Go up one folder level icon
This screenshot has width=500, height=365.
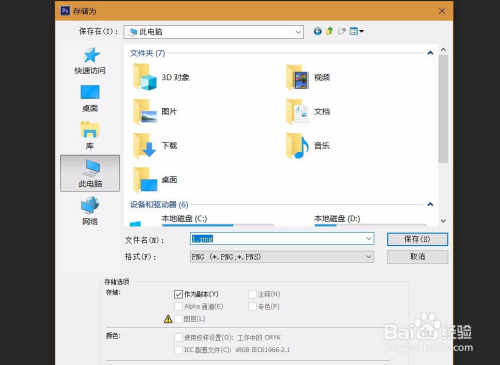329,31
